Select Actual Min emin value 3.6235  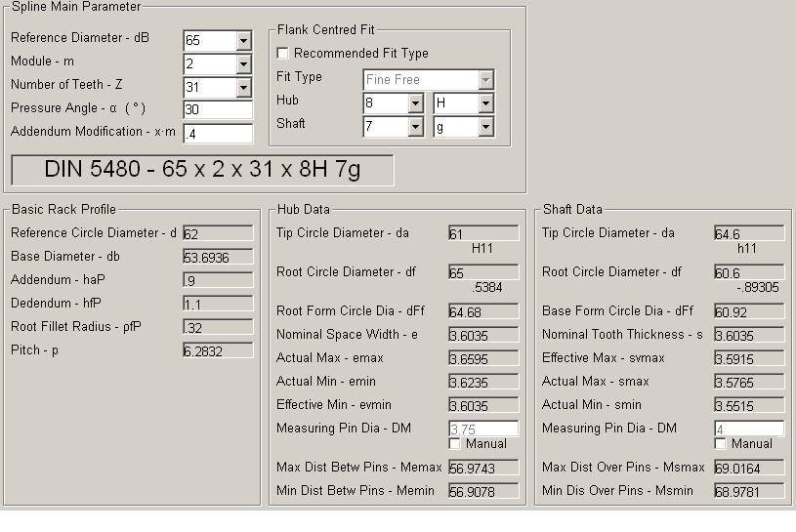point(483,382)
